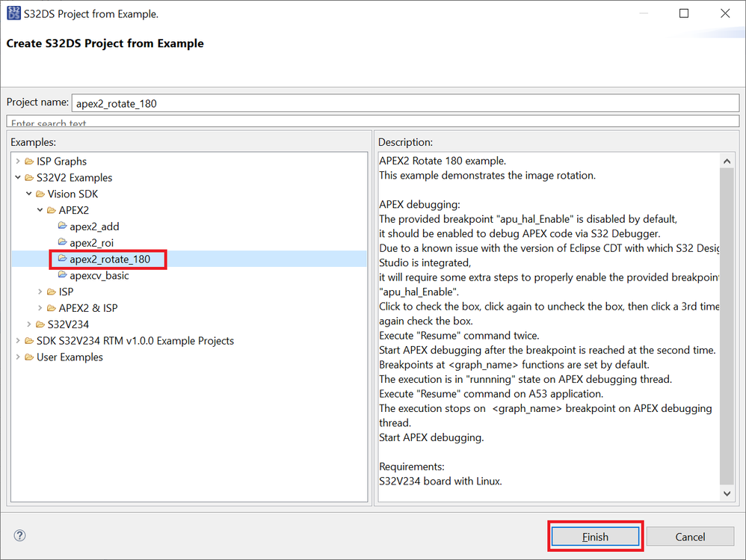Image resolution: width=746 pixels, height=560 pixels.
Task: Expand SDK S32V234 RTM v1.0.0 Example Projects
Action: [18, 341]
